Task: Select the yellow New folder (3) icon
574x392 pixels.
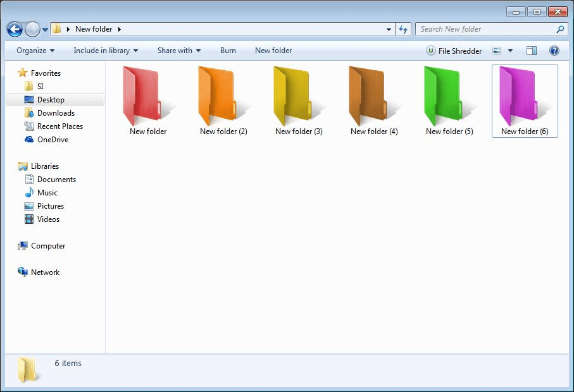Action: click(x=292, y=96)
